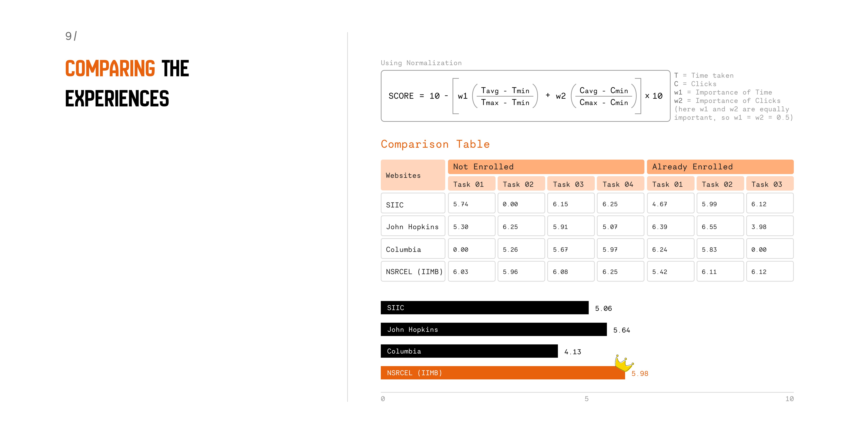The height and width of the screenshot is (434, 868).
Task: Click the Not Enrolled header cell
Action: (x=545, y=167)
